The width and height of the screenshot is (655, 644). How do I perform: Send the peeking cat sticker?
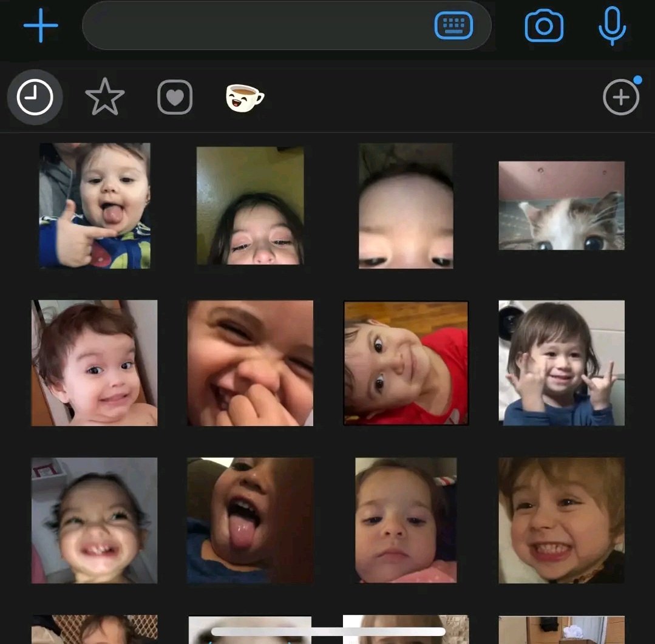coord(562,206)
